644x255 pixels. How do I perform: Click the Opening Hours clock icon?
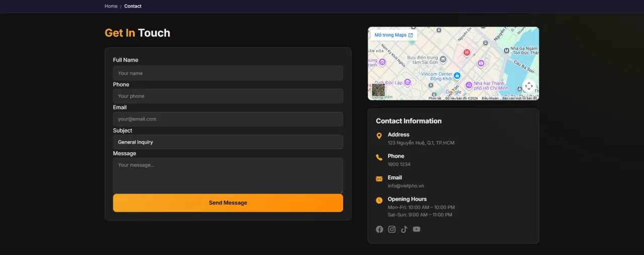coord(379,201)
